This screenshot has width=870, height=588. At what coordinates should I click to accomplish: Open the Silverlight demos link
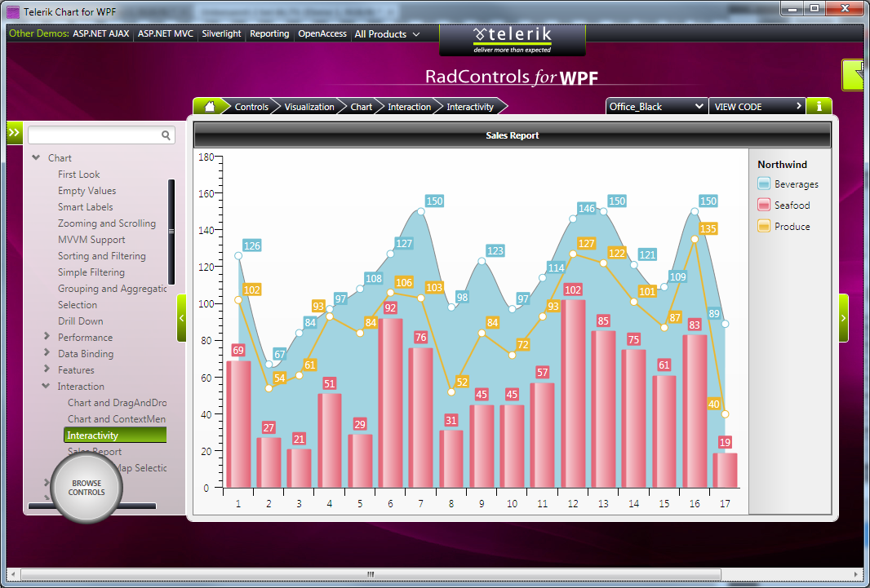(221, 33)
